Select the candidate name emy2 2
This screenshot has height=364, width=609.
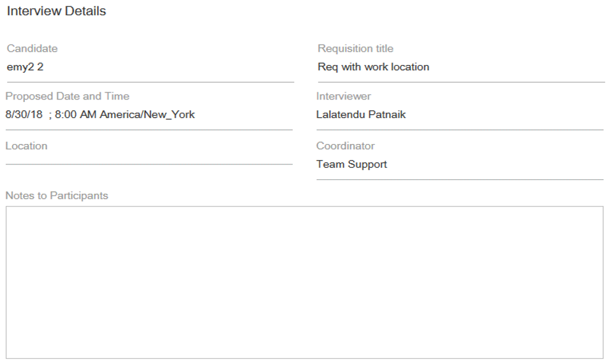click(x=25, y=67)
